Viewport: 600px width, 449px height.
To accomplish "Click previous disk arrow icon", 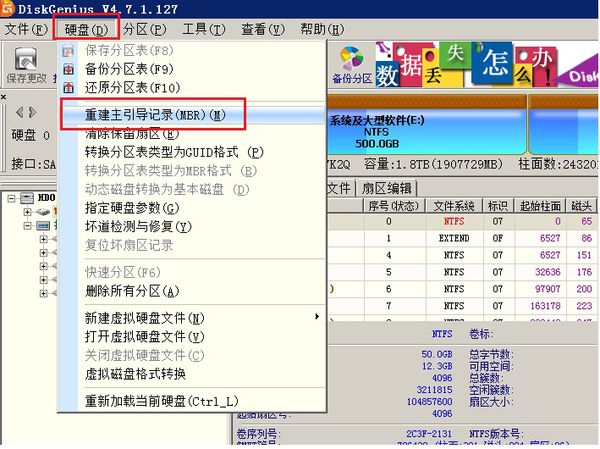I will tap(20, 112).
